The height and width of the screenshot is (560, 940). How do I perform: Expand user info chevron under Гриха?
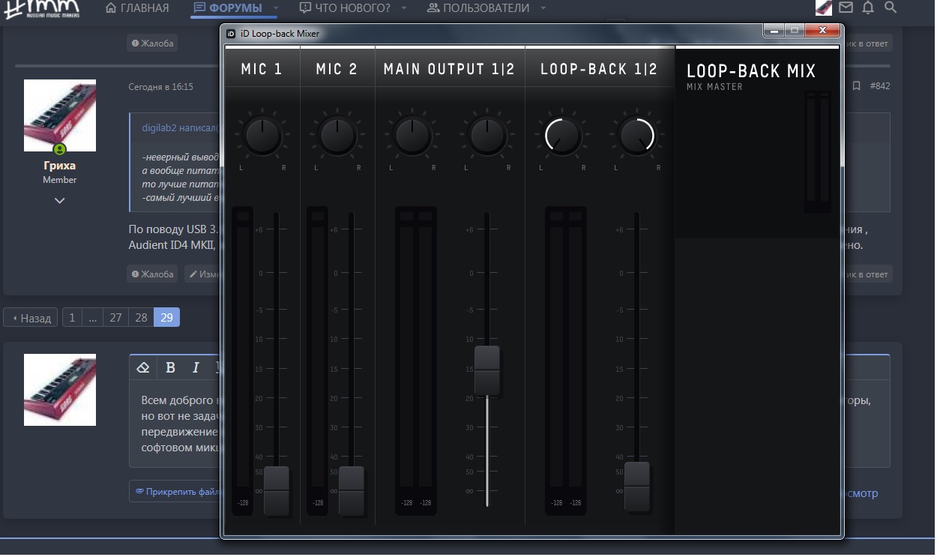tap(60, 201)
